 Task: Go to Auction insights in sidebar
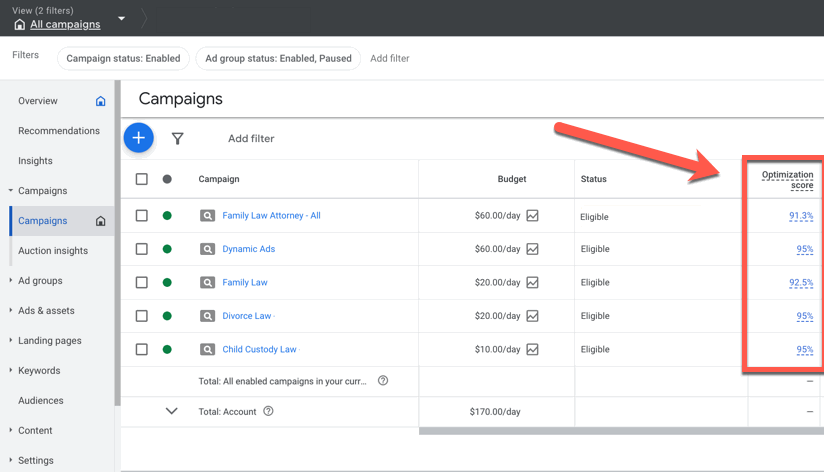pyautogui.click(x=53, y=251)
